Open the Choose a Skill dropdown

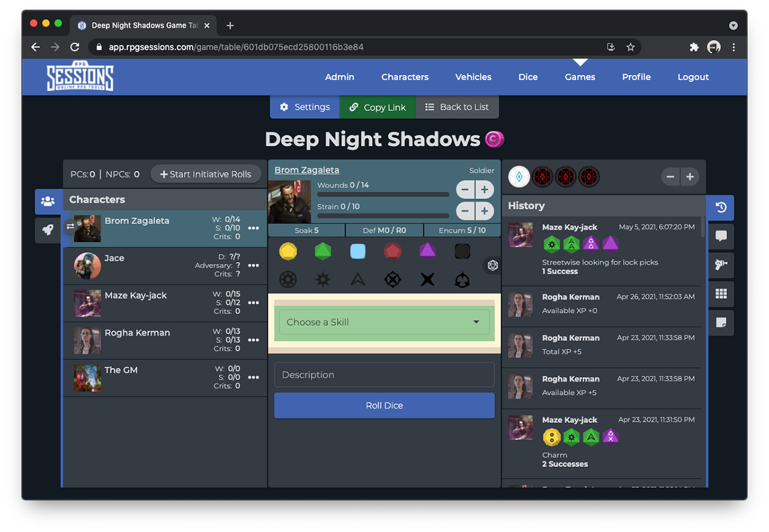[x=384, y=322]
